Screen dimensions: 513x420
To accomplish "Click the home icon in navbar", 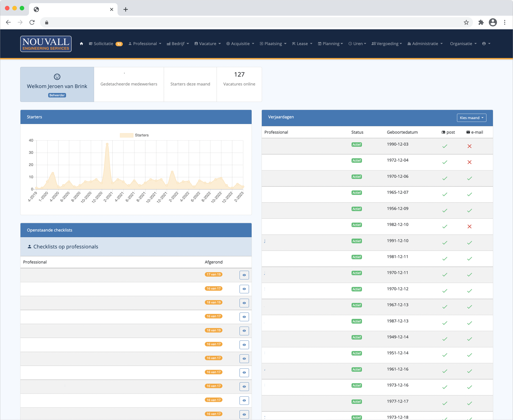I will pos(81,44).
